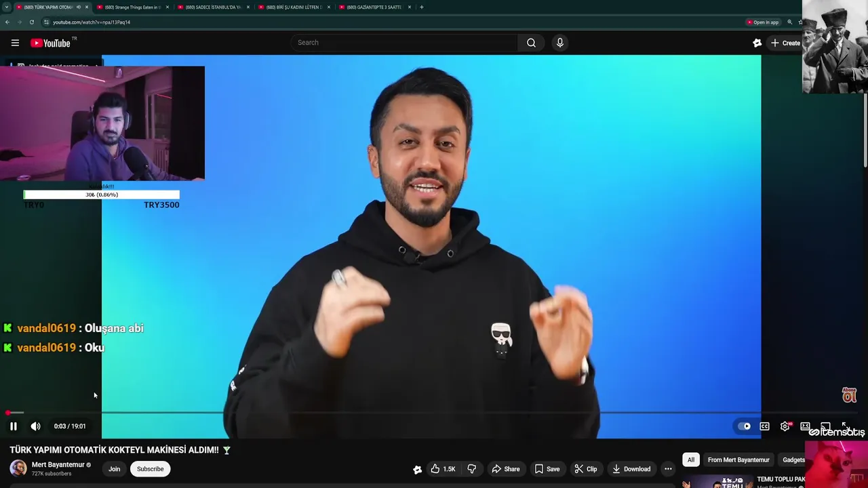Save video to playlist
Viewport: 868px width, 488px height.
pyautogui.click(x=547, y=469)
